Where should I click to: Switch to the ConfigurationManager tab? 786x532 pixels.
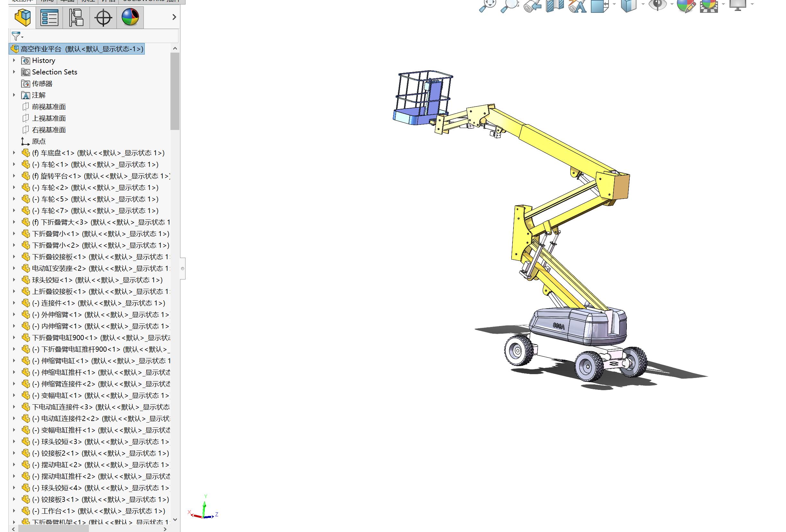76,17
